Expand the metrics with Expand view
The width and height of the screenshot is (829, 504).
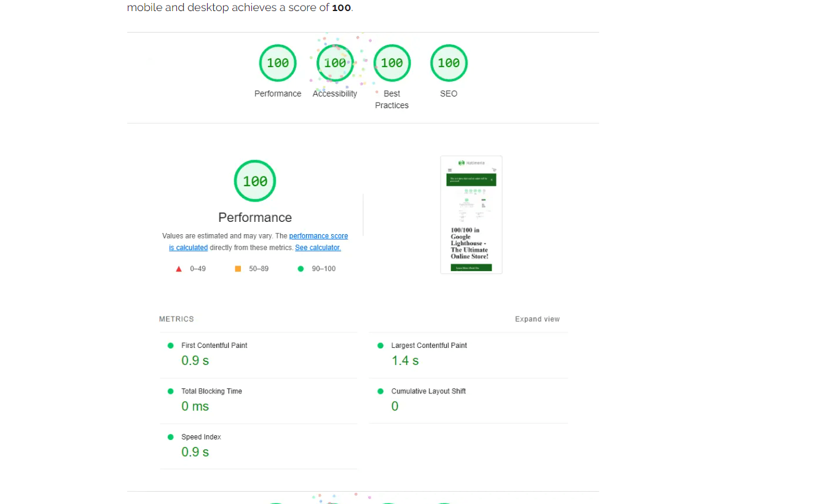click(537, 320)
